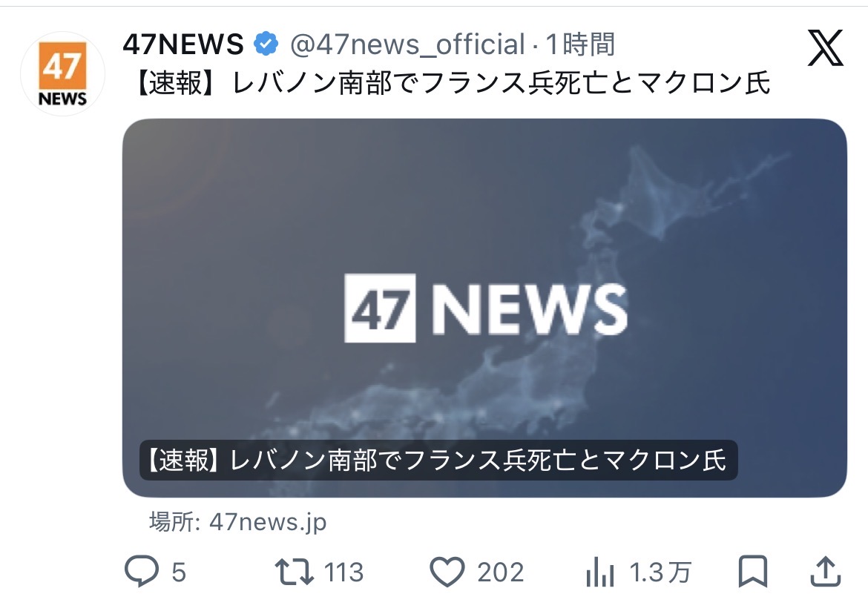Open view analytics bar chart icon

pyautogui.click(x=600, y=572)
